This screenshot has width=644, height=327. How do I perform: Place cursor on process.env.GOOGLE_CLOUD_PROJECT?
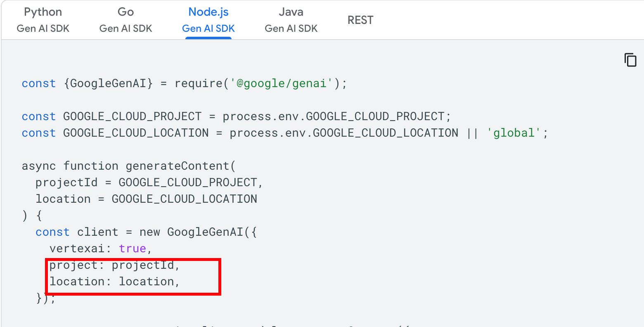pyautogui.click(x=334, y=116)
